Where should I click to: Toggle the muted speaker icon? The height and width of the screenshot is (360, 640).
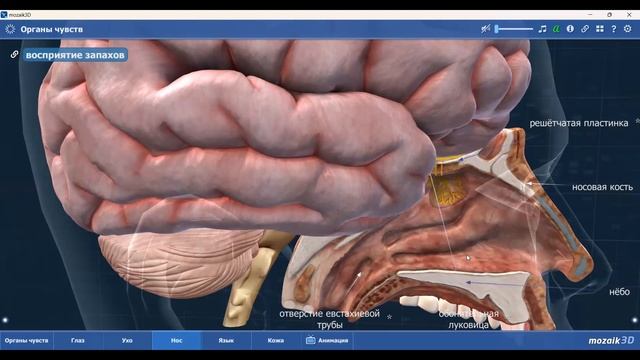[x=485, y=29]
